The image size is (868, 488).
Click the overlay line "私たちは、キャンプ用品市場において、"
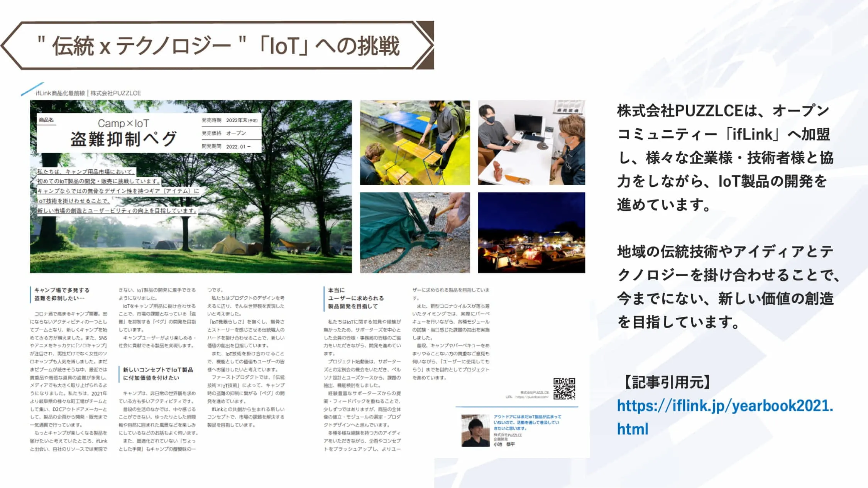(86, 172)
